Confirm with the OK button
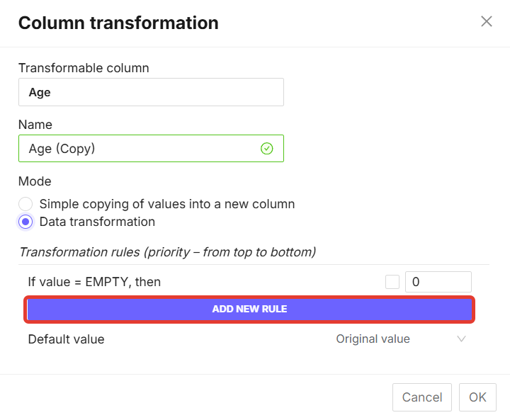Screen dimensions: 510x420 tap(477, 397)
